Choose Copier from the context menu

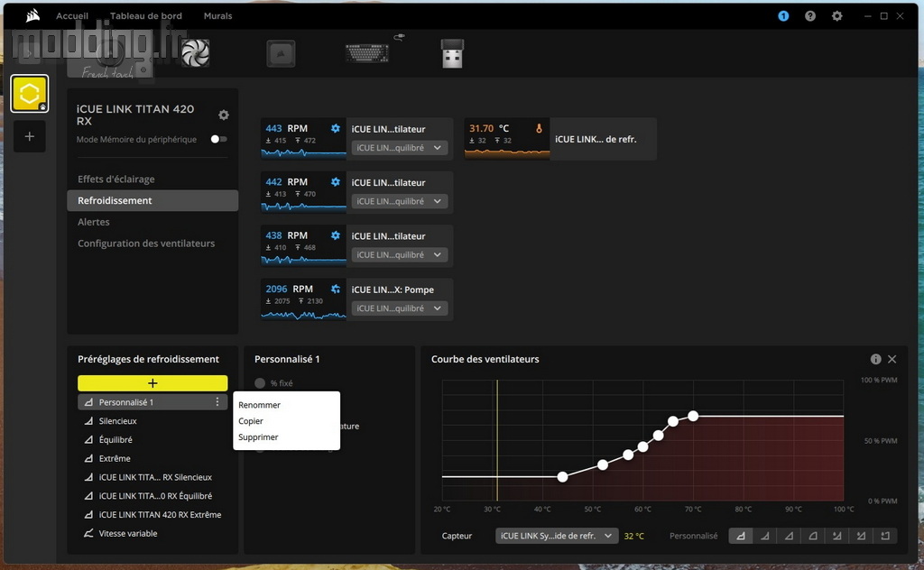251,421
